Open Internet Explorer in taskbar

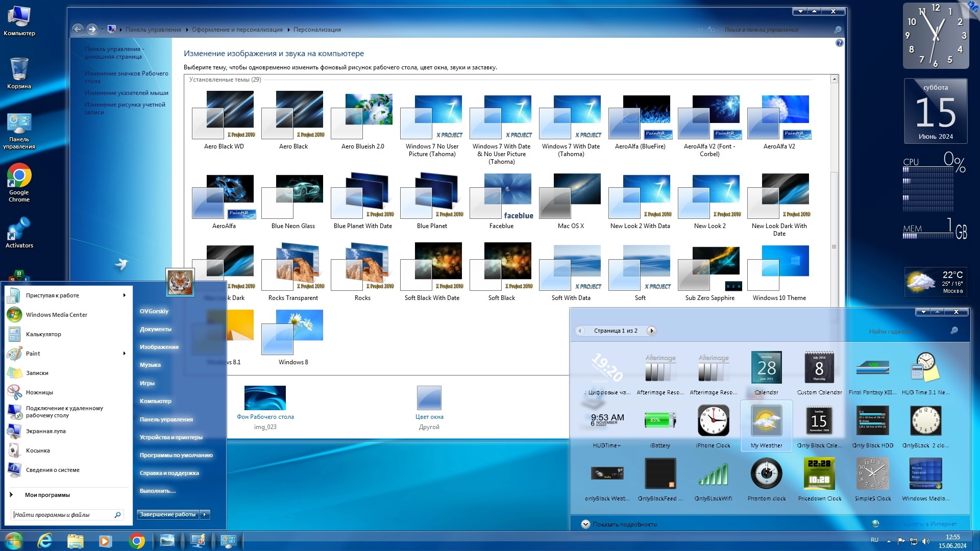[45, 541]
